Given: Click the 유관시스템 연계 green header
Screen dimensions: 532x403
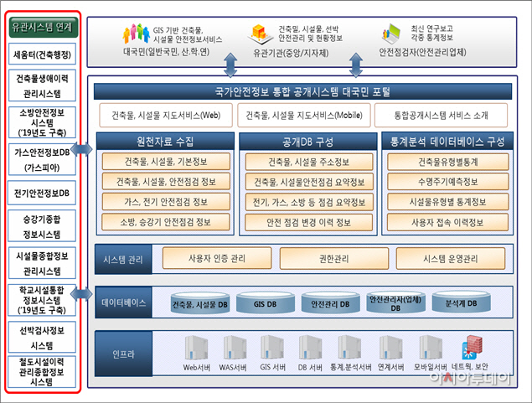Looking at the screenshot, I should (x=43, y=27).
